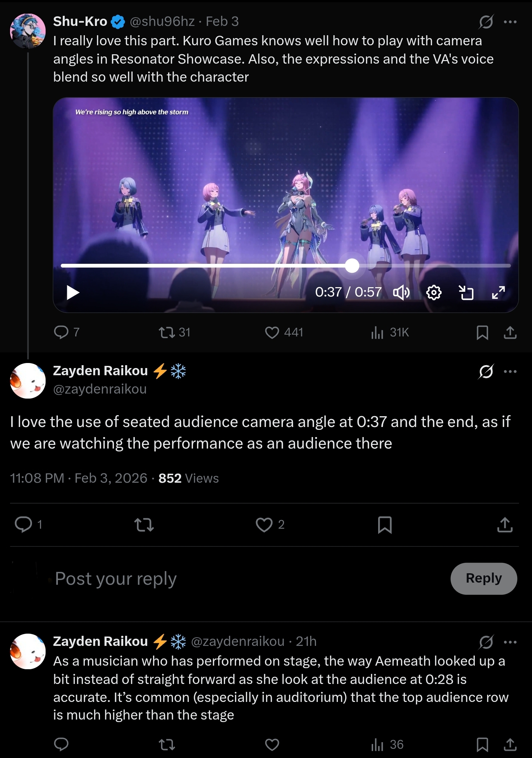Like Zayden's main post with 2 likes
The image size is (532, 758).
264,525
